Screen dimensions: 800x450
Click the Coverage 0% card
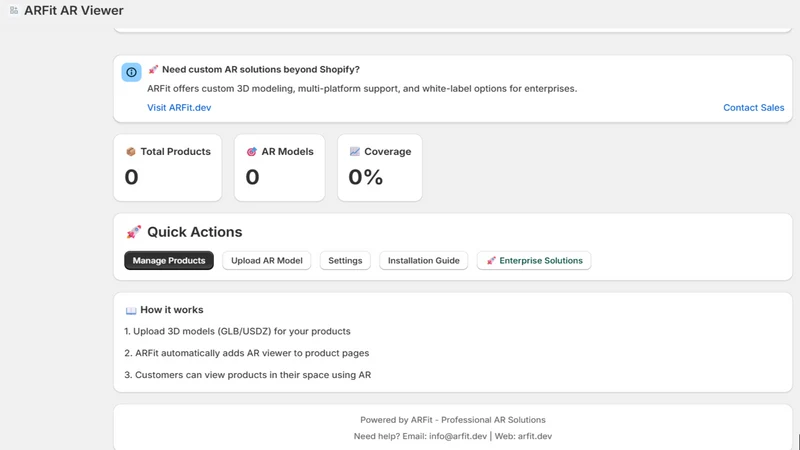[x=380, y=167]
